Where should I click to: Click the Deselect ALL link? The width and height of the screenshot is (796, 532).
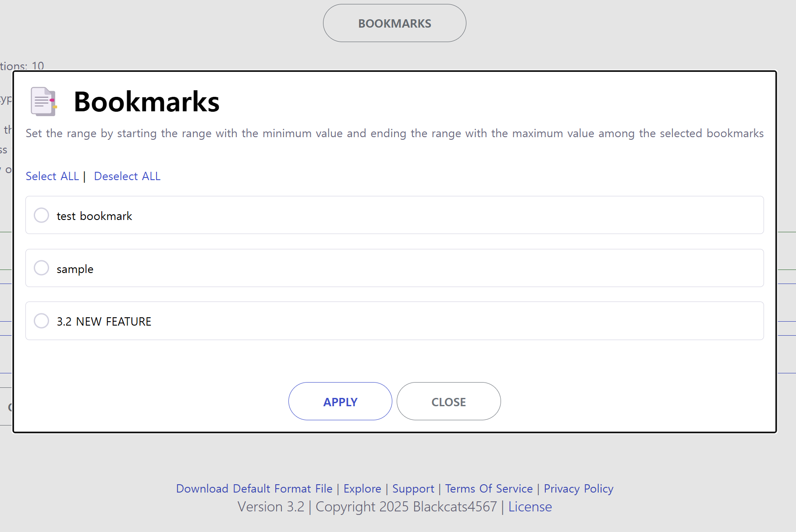pos(127,176)
